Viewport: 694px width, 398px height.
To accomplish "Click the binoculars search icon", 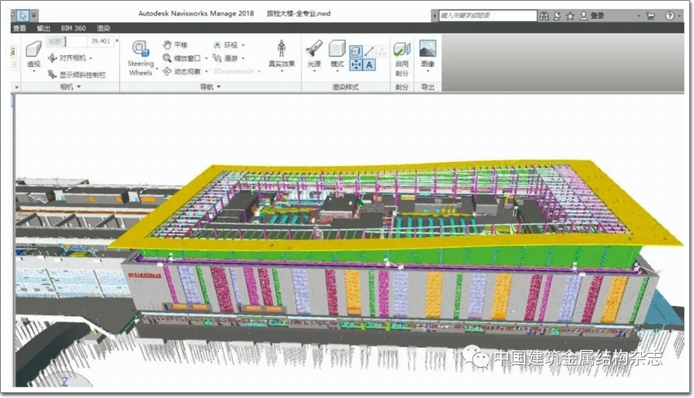I will [544, 16].
